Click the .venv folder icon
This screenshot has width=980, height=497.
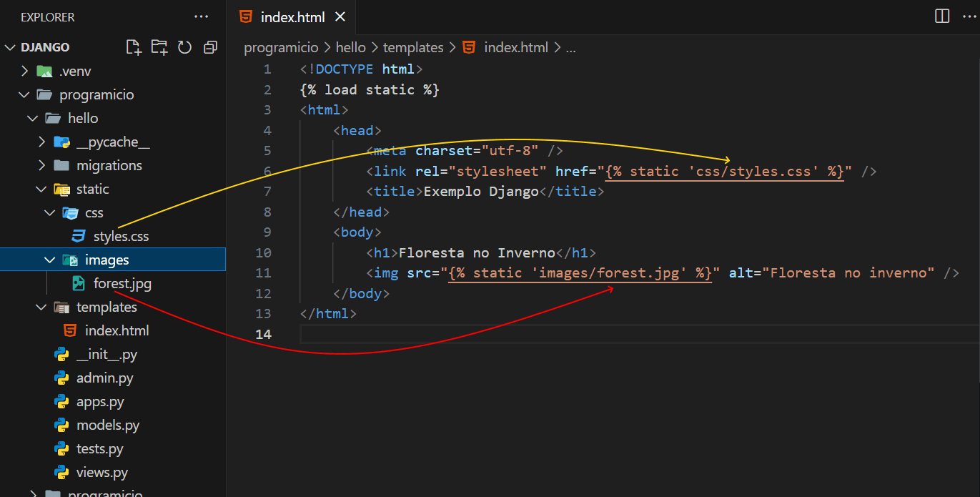(x=44, y=71)
